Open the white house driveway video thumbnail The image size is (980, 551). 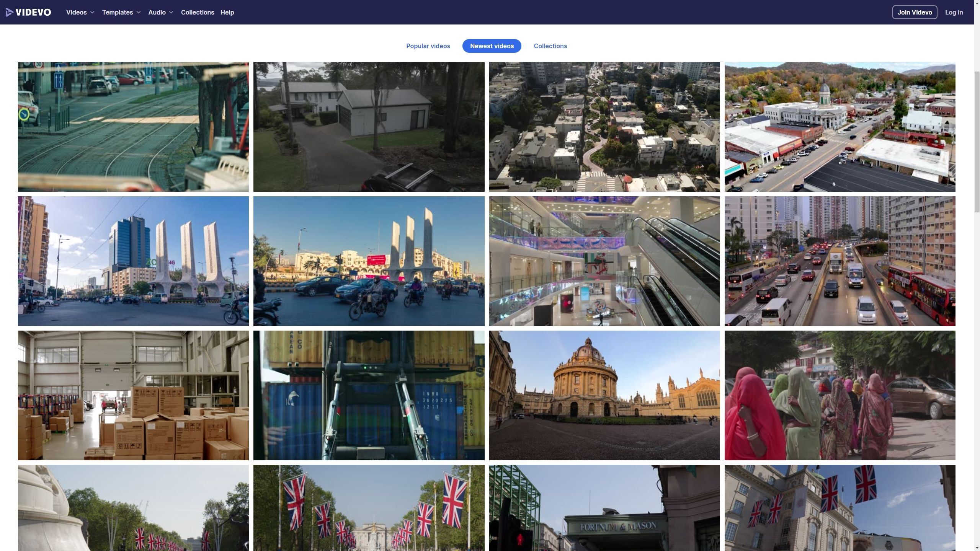click(x=369, y=127)
